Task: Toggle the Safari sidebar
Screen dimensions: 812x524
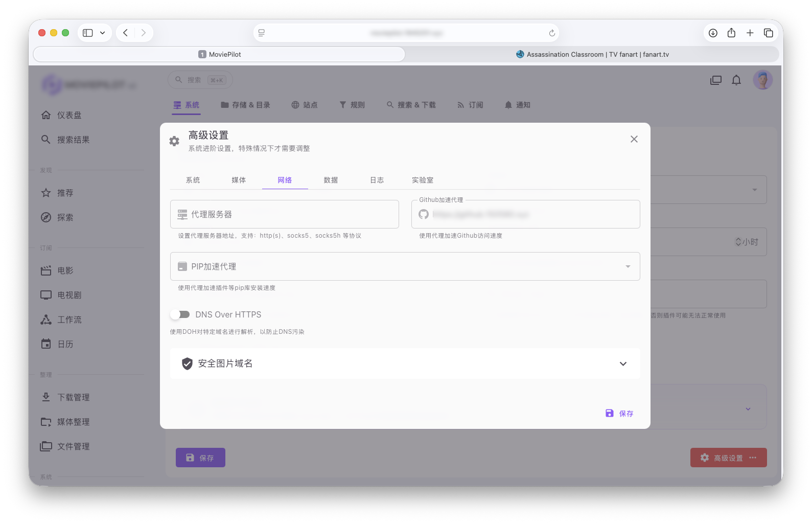Action: click(88, 33)
